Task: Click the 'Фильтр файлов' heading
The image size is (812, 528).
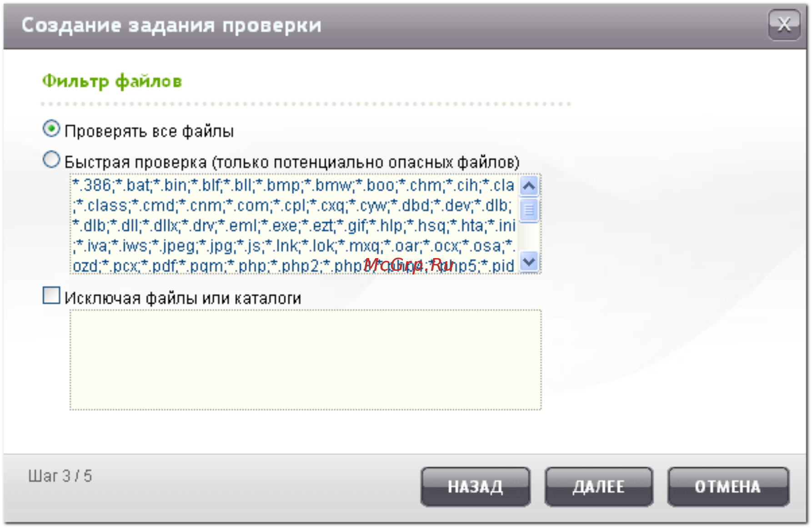Action: pyautogui.click(x=112, y=82)
